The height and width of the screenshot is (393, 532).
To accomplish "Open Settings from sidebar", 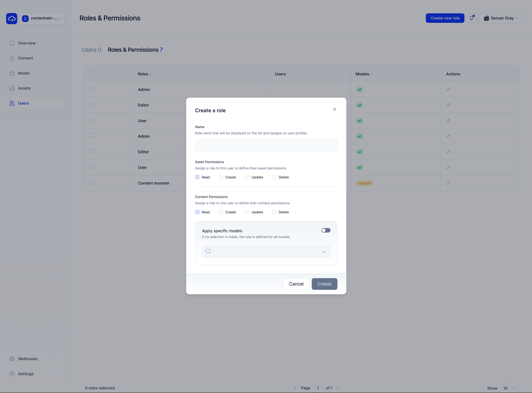I will [26, 374].
